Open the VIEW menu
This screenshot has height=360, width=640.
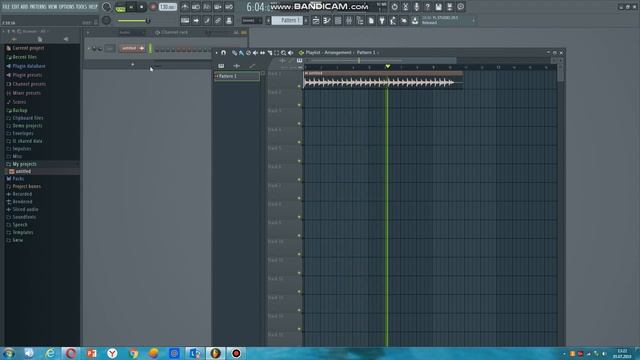[53, 7]
